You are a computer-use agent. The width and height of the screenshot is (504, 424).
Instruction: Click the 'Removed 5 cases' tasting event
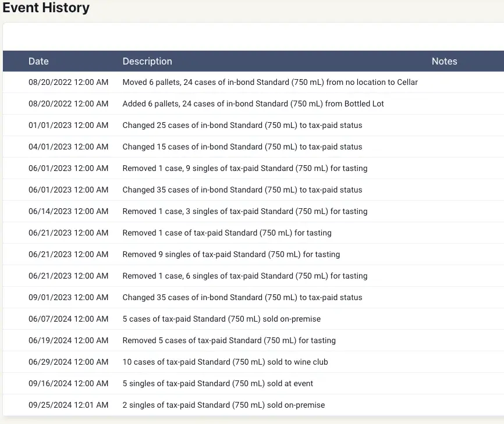229,340
